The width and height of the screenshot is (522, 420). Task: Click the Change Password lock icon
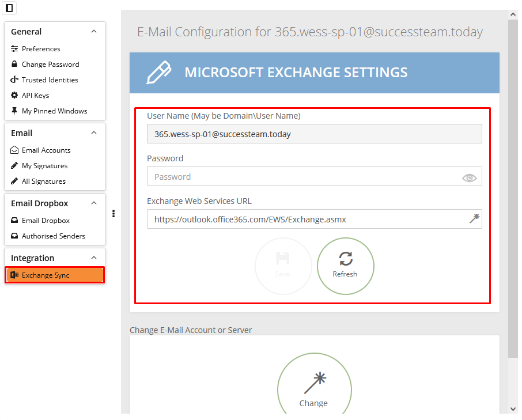14,64
